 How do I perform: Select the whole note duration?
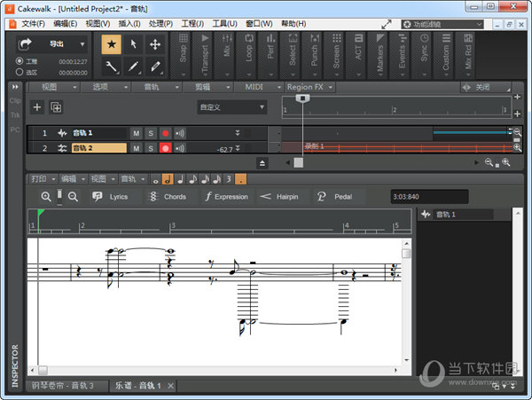point(155,179)
